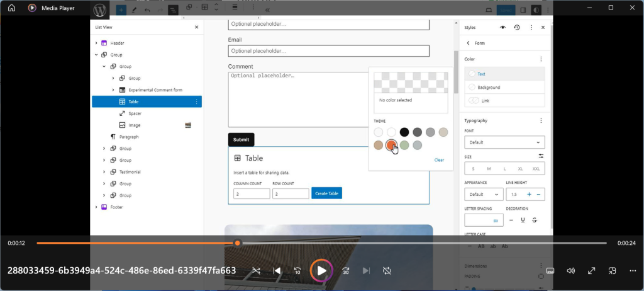Click the Create Table button
The width and height of the screenshot is (644, 291).
(x=326, y=193)
